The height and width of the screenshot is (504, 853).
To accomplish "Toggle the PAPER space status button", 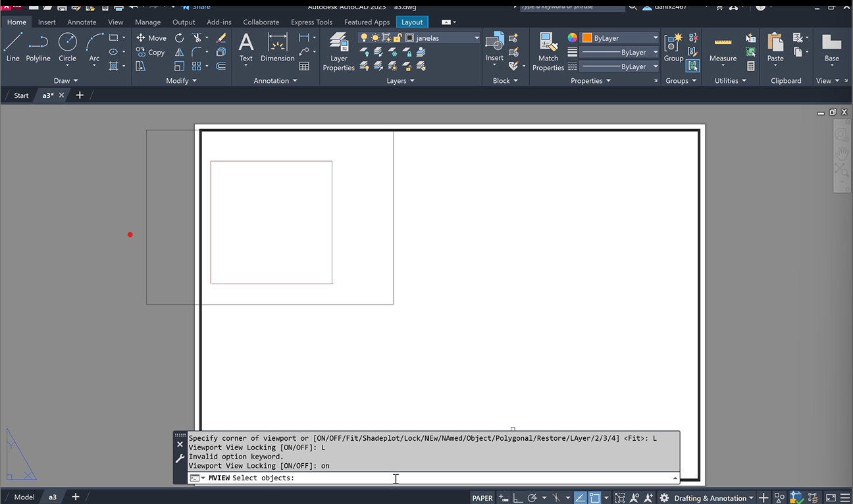I will coord(482,498).
